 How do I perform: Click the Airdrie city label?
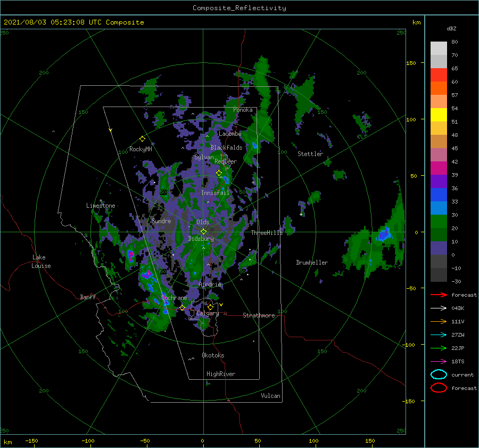coord(210,284)
